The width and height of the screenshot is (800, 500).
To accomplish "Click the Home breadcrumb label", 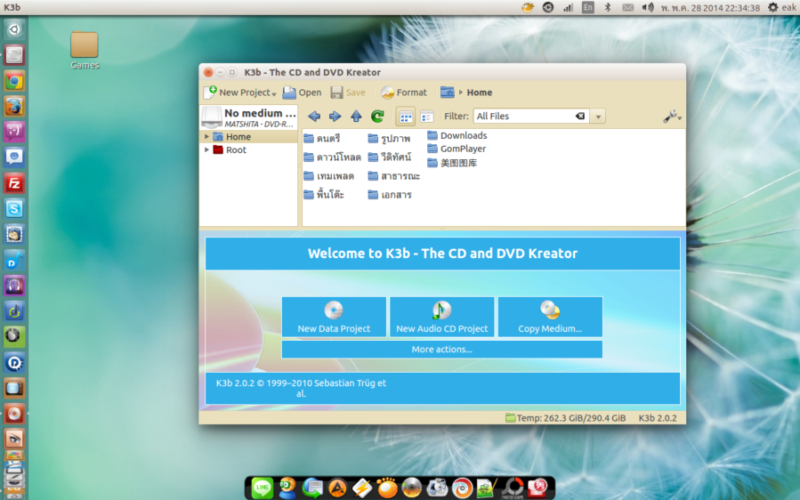I will coord(480,92).
